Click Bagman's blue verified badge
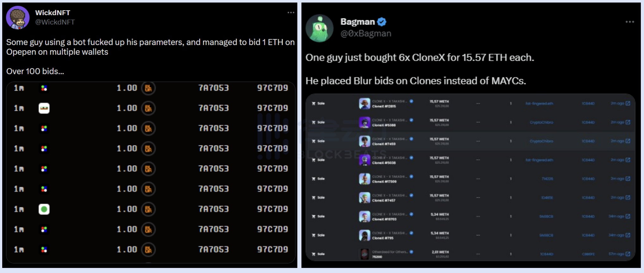The image size is (644, 273). (x=382, y=22)
